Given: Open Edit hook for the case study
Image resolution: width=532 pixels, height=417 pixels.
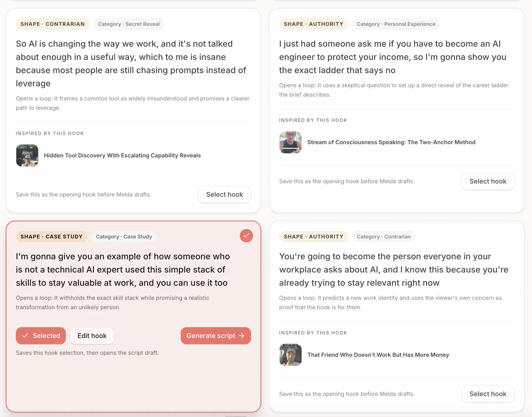Looking at the screenshot, I should pos(92,336).
